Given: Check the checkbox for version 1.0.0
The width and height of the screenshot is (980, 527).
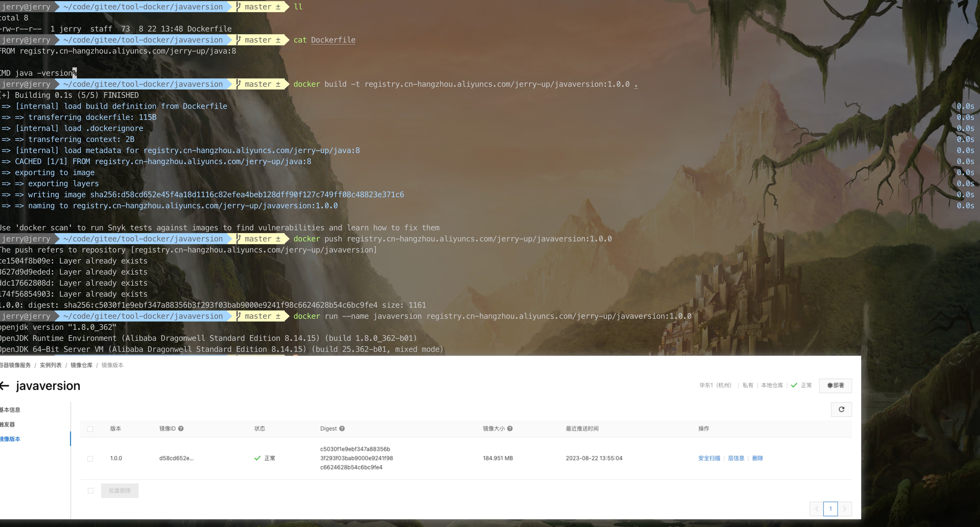Looking at the screenshot, I should 90,459.
